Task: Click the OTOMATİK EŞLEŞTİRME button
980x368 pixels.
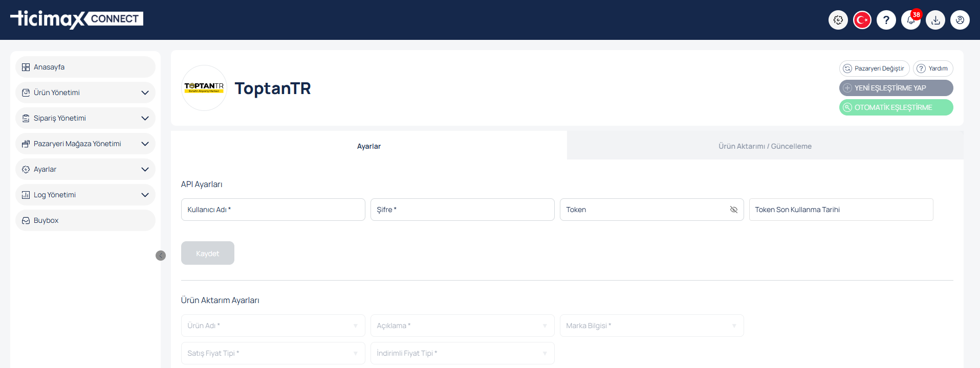Action: pos(896,107)
